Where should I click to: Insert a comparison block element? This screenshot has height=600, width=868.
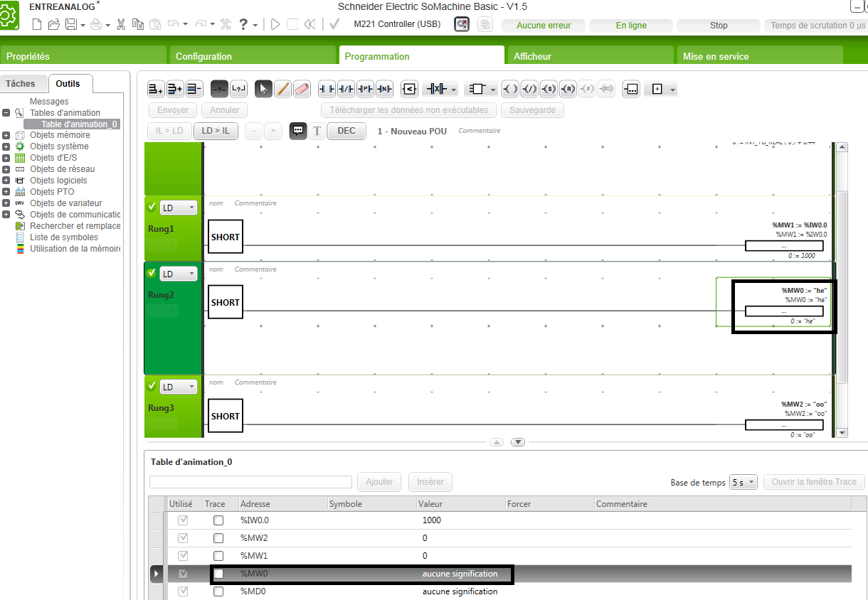pos(410,89)
